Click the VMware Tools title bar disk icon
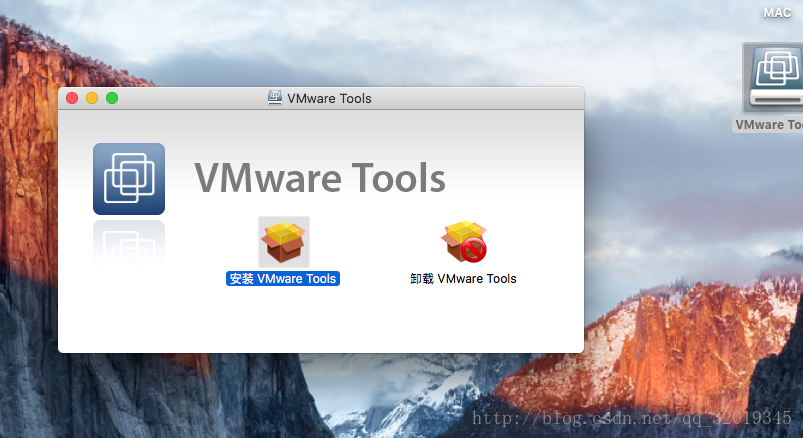The height and width of the screenshot is (438, 803). point(275,98)
